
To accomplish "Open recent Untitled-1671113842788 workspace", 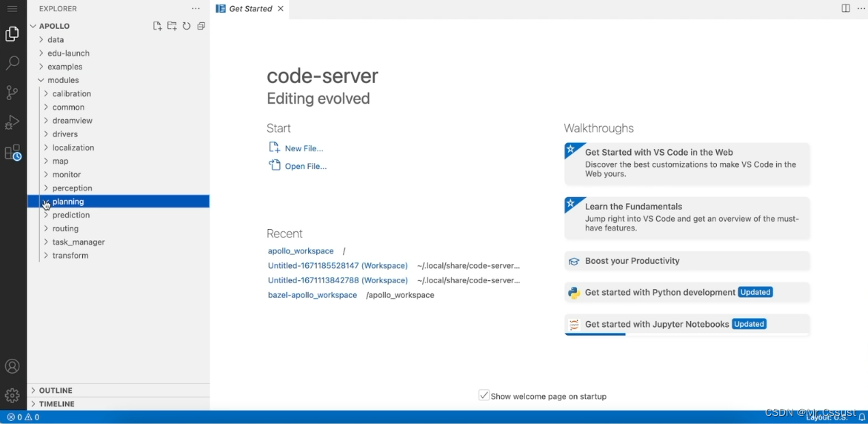I will (x=338, y=280).
